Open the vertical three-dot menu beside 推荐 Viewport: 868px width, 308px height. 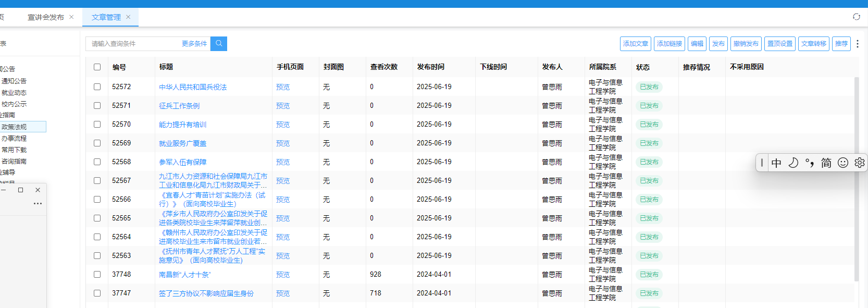pos(858,44)
